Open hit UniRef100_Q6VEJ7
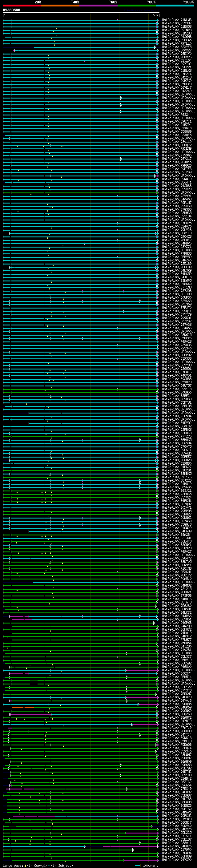The height and width of the screenshot is (868, 197). [x=177, y=88]
